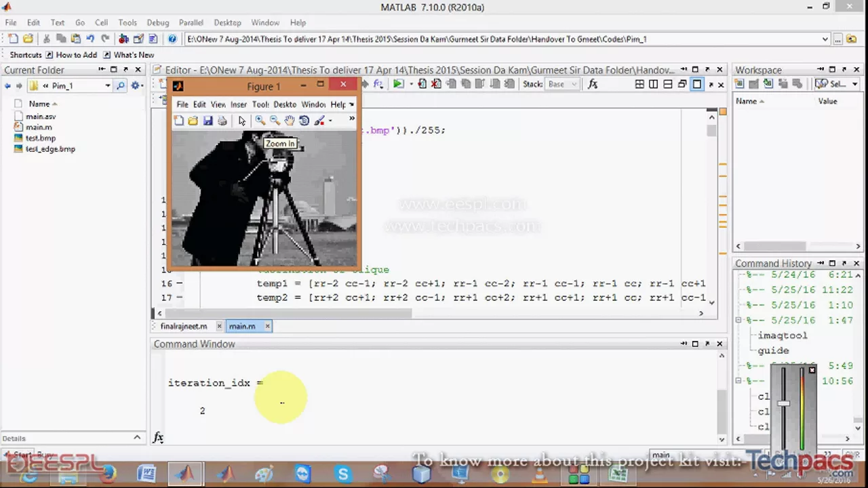Select test.bmp in Current Folder

41,138
